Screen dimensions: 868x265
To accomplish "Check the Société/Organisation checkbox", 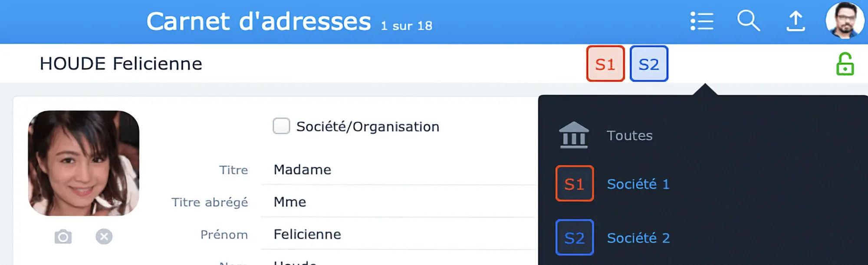I will pos(281,126).
